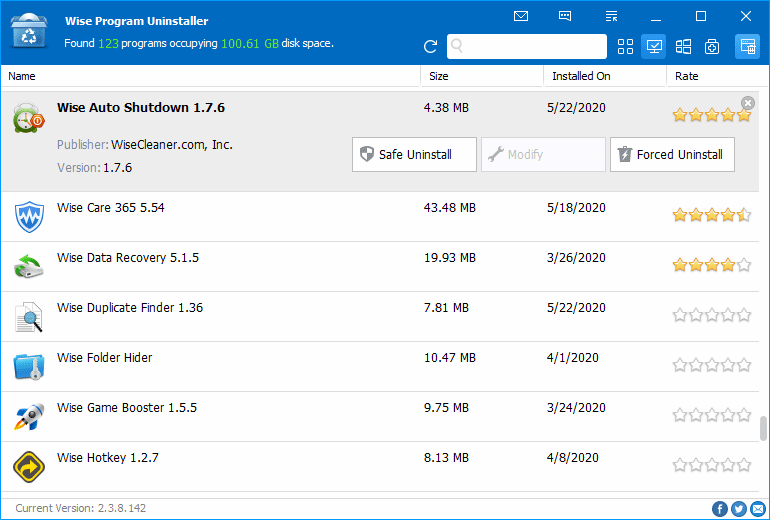This screenshot has width=770, height=520.
Task: Refresh the program list
Action: (x=430, y=47)
